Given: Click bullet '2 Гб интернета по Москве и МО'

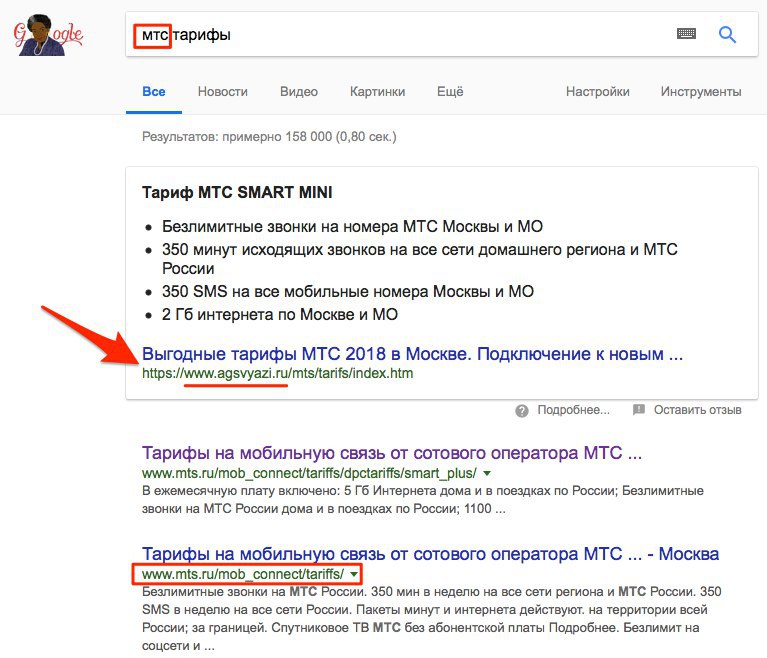Looking at the screenshot, I should tap(280, 315).
